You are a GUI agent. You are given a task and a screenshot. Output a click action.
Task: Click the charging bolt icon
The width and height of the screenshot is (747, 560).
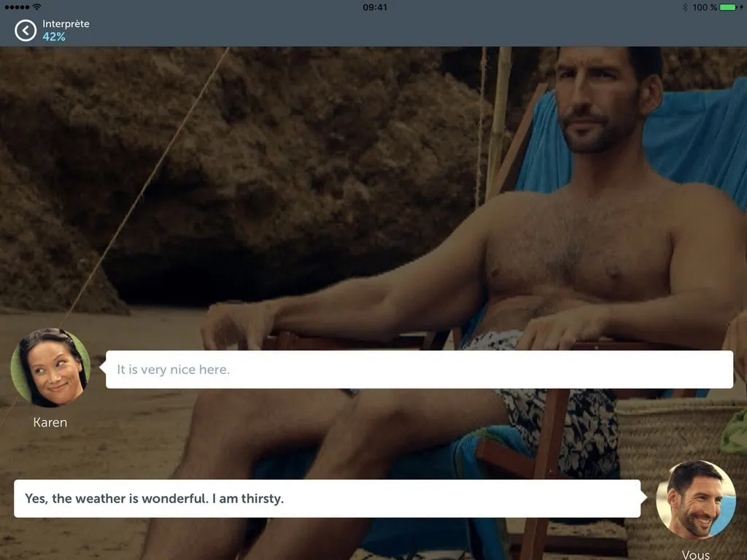pos(741,7)
